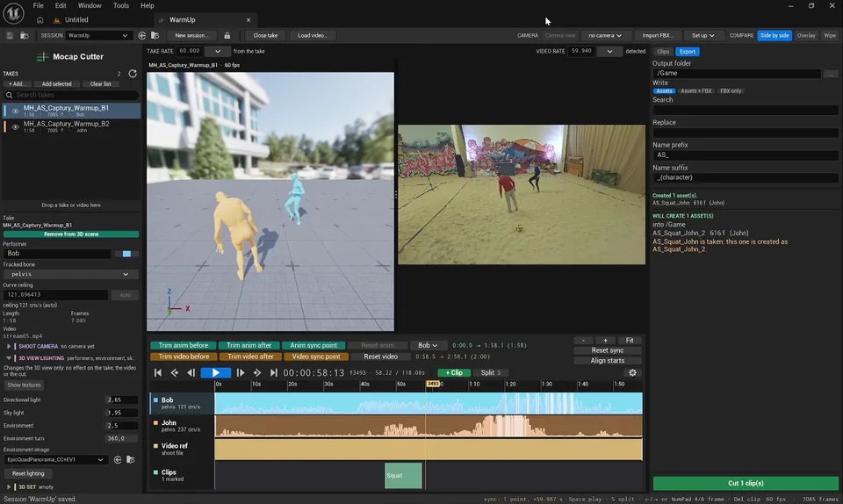Go to next keyframe marker button
Image resolution: width=843 pixels, height=504 pixels.
click(x=257, y=372)
